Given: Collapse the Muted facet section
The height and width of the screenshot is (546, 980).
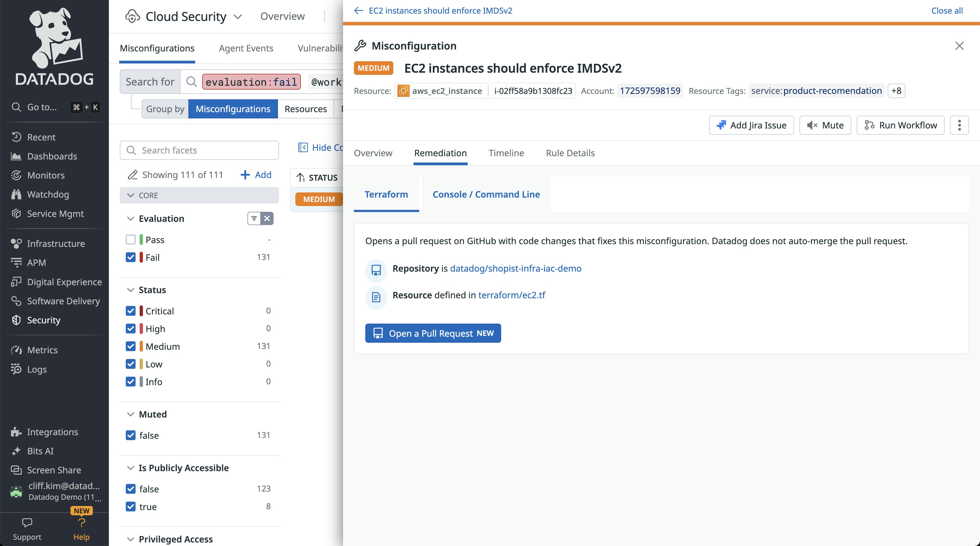Looking at the screenshot, I should pos(130,414).
